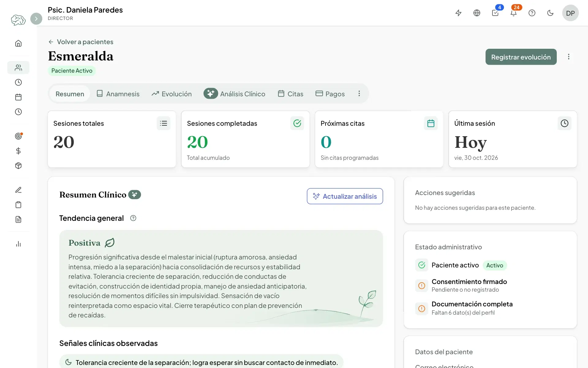Switch to the Anamnesis tab
This screenshot has height=368, width=588.
click(x=118, y=94)
